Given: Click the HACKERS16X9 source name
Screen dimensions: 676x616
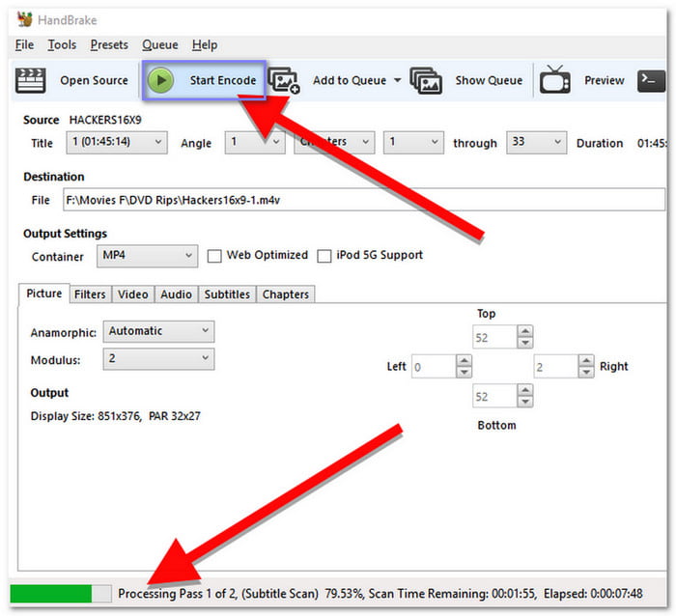Looking at the screenshot, I should point(105,120).
